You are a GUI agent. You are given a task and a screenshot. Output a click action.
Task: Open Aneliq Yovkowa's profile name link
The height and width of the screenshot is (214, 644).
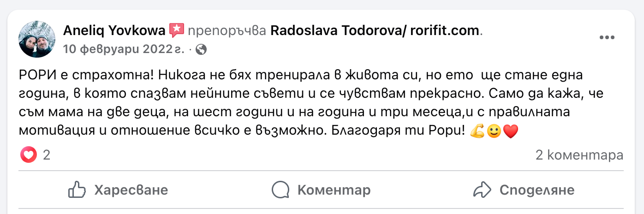point(114,31)
